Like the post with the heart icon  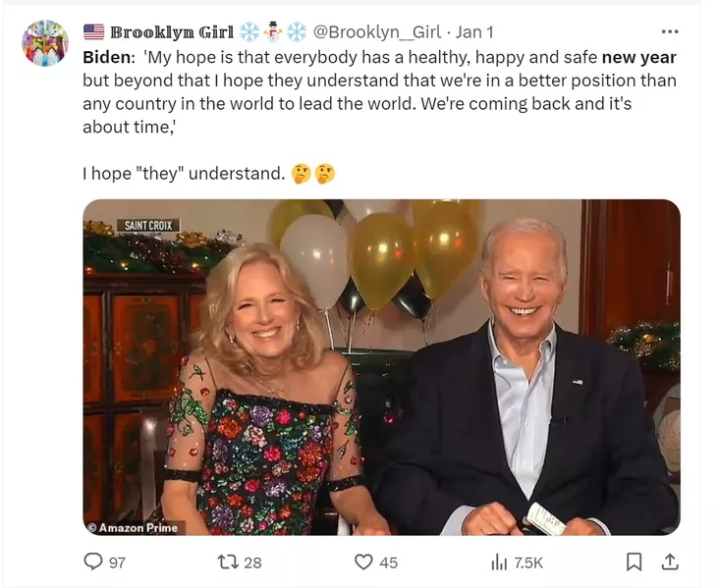click(x=364, y=561)
